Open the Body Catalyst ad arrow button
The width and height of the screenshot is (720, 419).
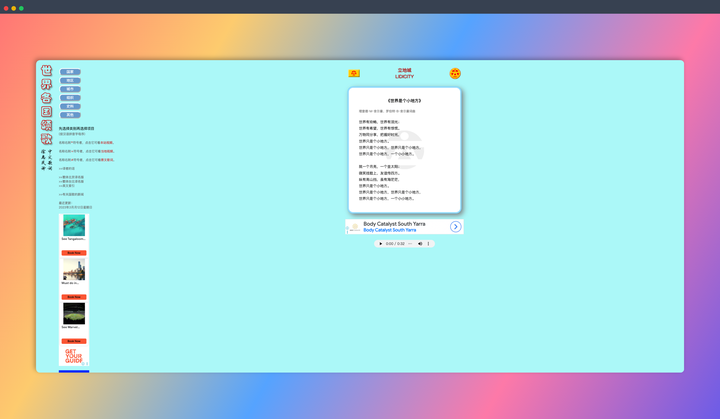[x=455, y=227]
